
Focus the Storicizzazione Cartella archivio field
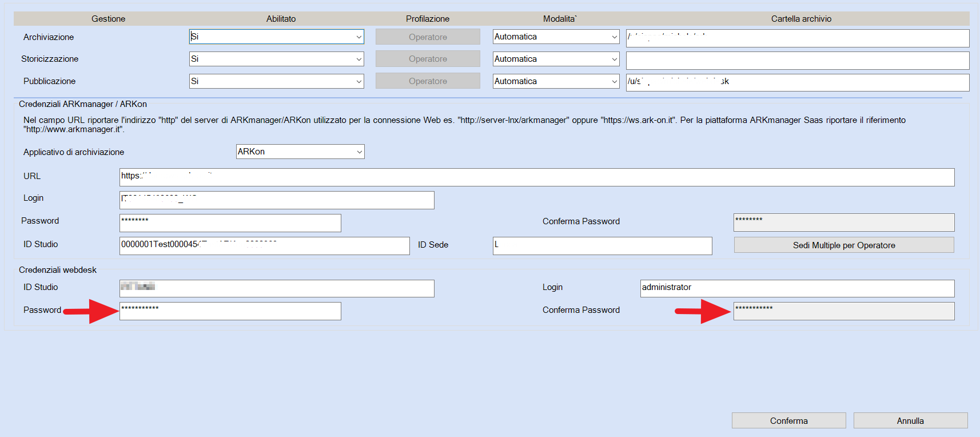798,61
